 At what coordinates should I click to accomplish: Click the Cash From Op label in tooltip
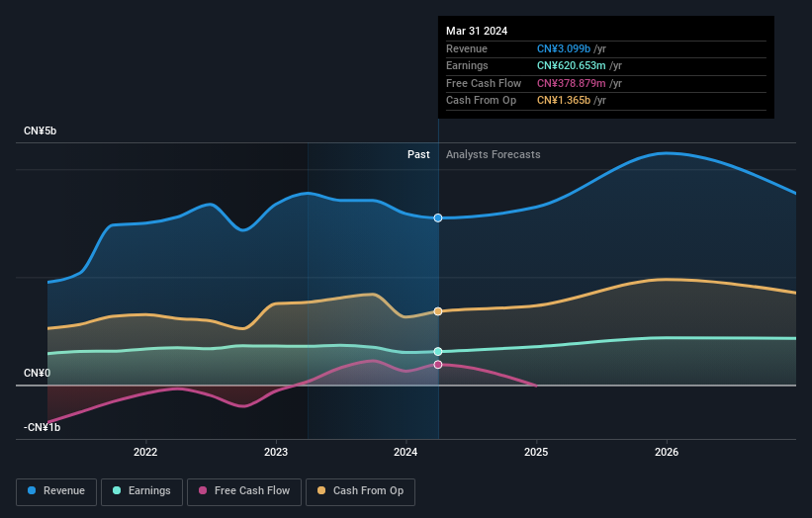click(481, 101)
